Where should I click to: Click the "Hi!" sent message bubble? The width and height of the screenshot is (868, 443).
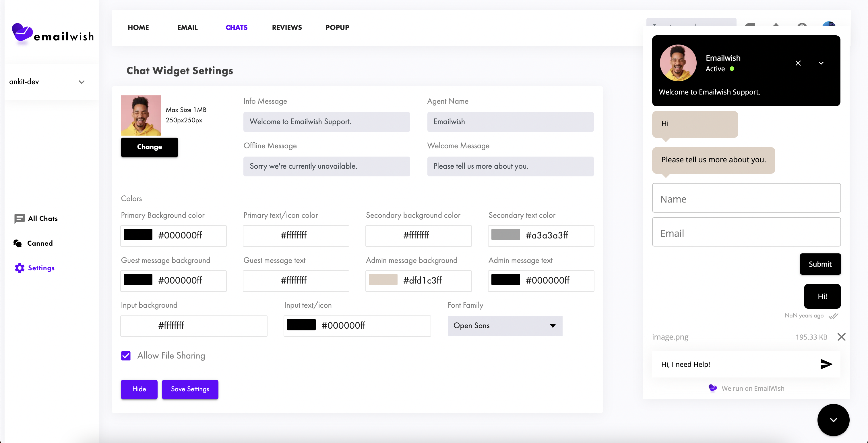click(x=822, y=296)
